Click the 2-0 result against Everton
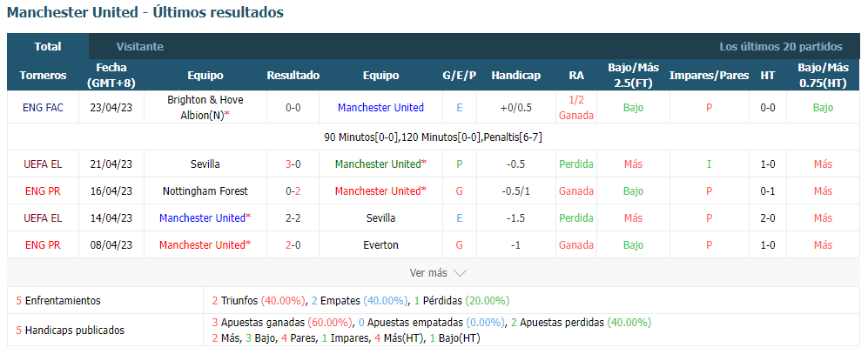The image size is (868, 354). 293,244
